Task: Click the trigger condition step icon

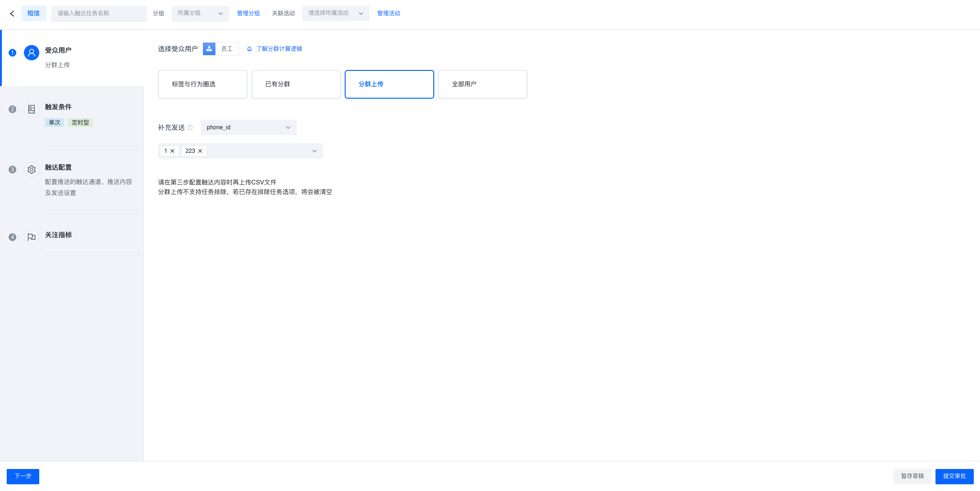Action: (32, 109)
